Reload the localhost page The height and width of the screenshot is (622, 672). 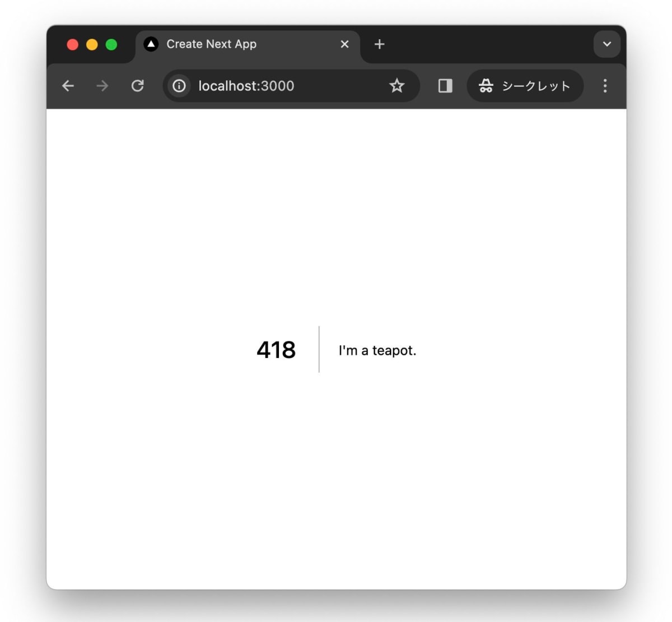(x=138, y=86)
